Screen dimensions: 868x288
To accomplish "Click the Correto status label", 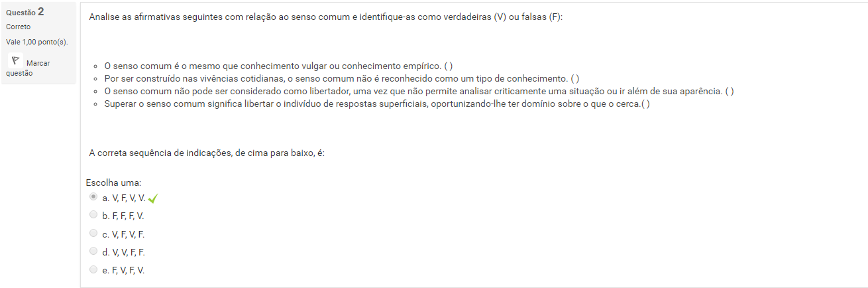I will click(18, 27).
